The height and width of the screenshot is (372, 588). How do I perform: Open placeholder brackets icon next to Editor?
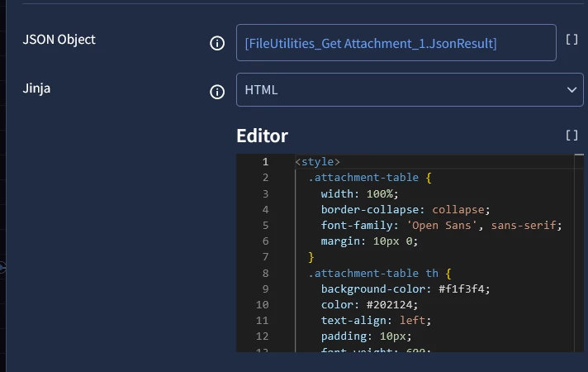point(571,136)
